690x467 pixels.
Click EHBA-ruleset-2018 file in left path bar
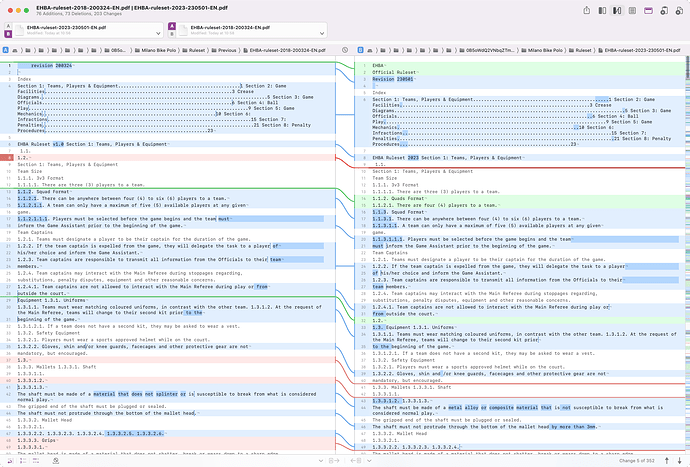[x=285, y=50]
